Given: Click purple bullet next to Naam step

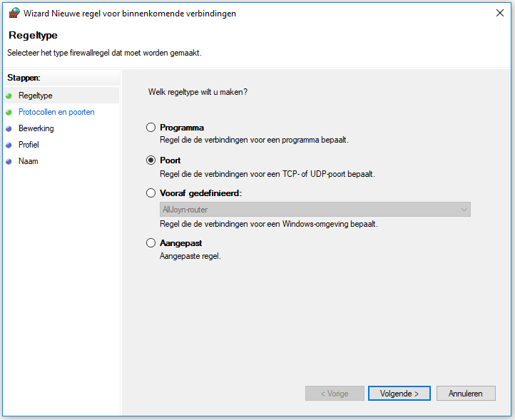Looking at the screenshot, I should 9,162.
